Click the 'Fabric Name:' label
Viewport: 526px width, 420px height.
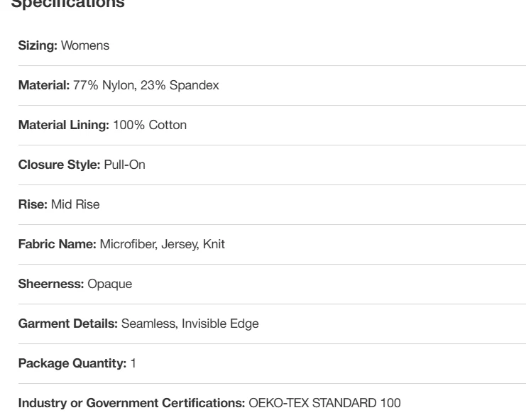click(57, 244)
